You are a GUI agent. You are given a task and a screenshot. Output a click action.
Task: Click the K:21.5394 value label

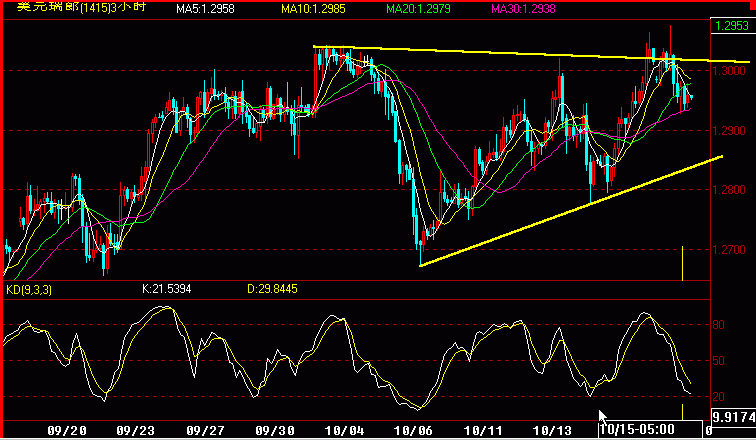167,289
